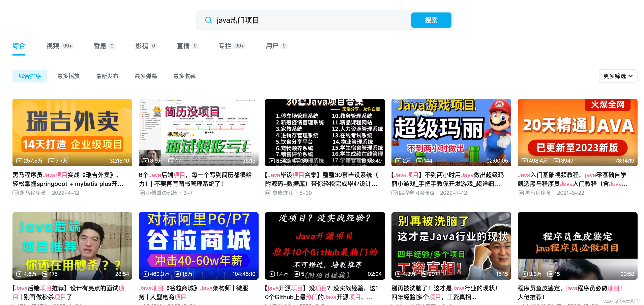This screenshot has height=305, width=644.
Task: Click play-count icon on 超级玛丽 thumbnail
Action: [398, 161]
